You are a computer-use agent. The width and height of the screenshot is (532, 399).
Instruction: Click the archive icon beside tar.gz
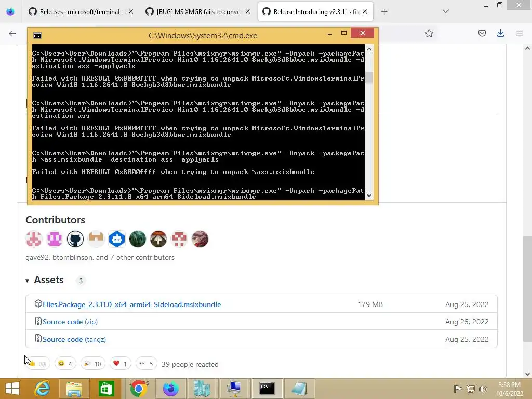pyautogui.click(x=38, y=338)
